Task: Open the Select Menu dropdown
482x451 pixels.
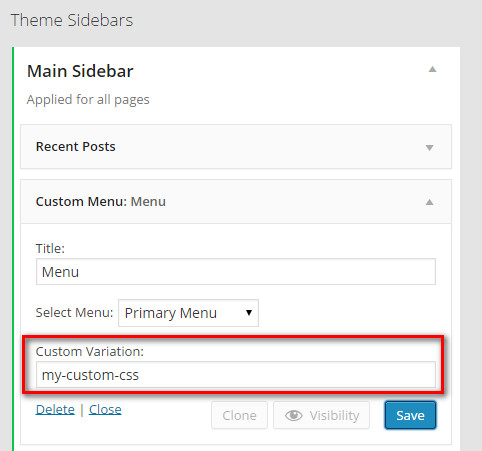Action: (188, 313)
